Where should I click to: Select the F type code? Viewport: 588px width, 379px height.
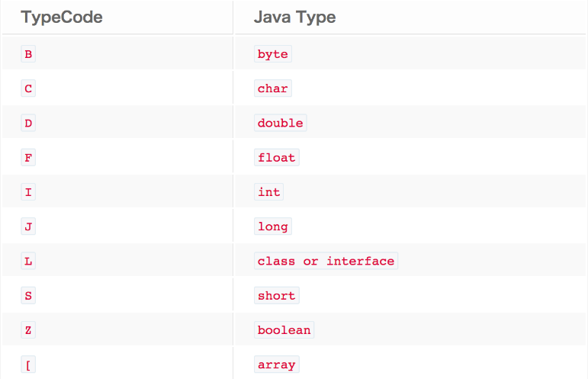[28, 158]
